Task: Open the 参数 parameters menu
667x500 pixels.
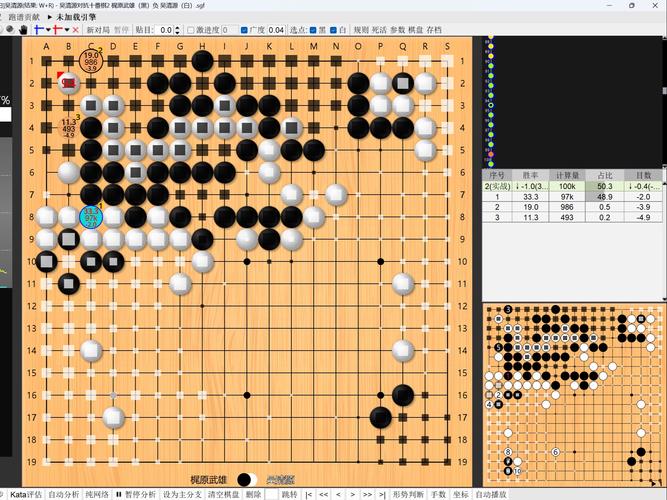Action: click(x=398, y=30)
